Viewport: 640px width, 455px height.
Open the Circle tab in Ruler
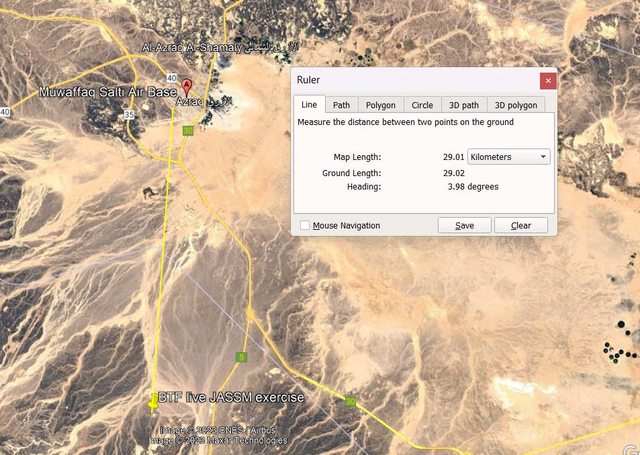click(422, 105)
